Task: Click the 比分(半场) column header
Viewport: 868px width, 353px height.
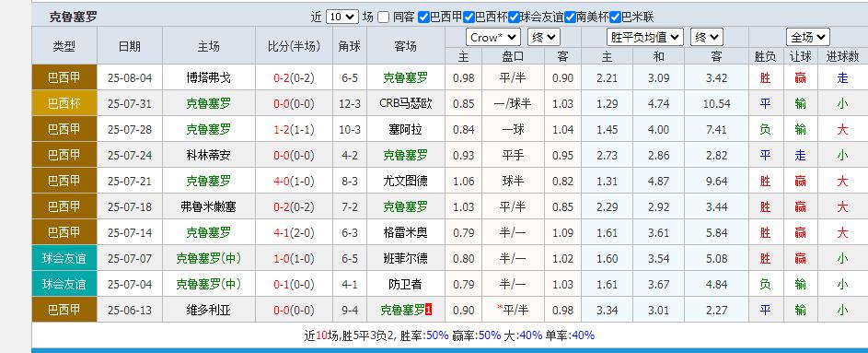Action: [x=294, y=46]
